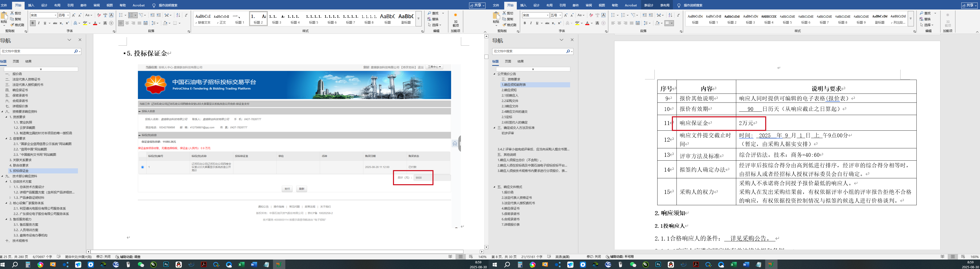Open the borders dropdown in the right window

click(x=671, y=23)
